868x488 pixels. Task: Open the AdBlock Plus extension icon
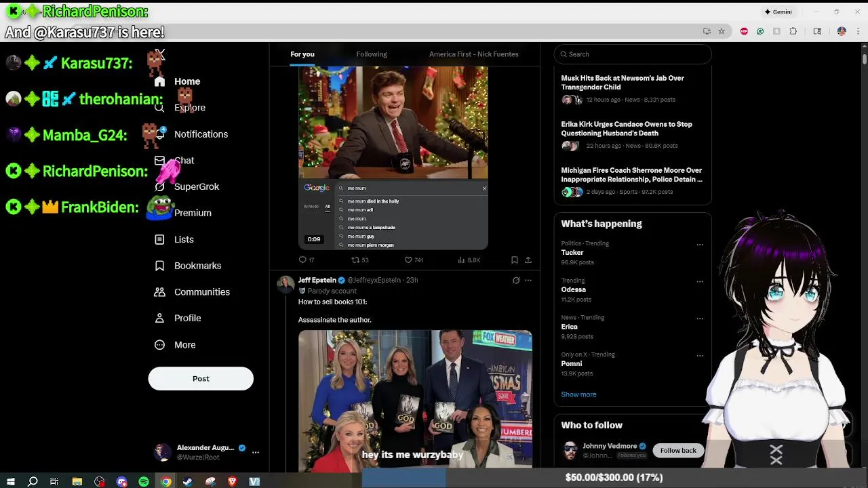[x=744, y=31]
